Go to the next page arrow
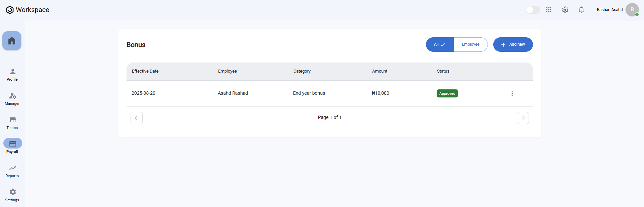The image size is (644, 207). (523, 118)
